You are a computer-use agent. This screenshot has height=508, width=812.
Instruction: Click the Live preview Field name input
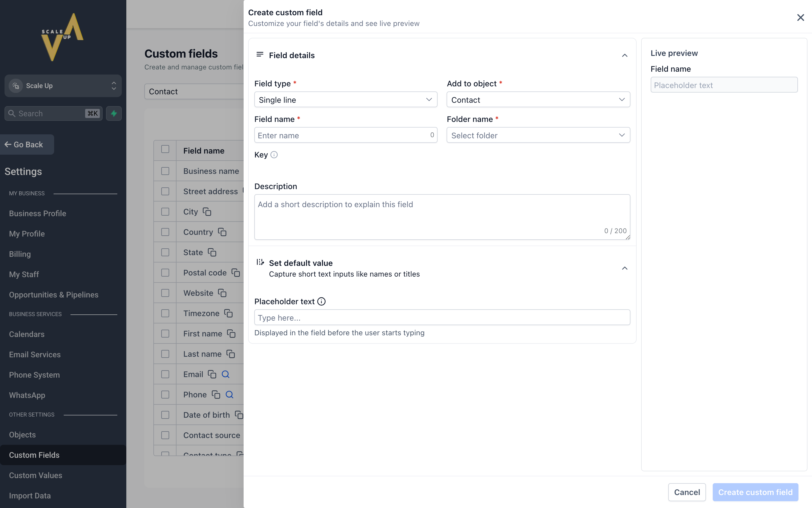click(724, 85)
